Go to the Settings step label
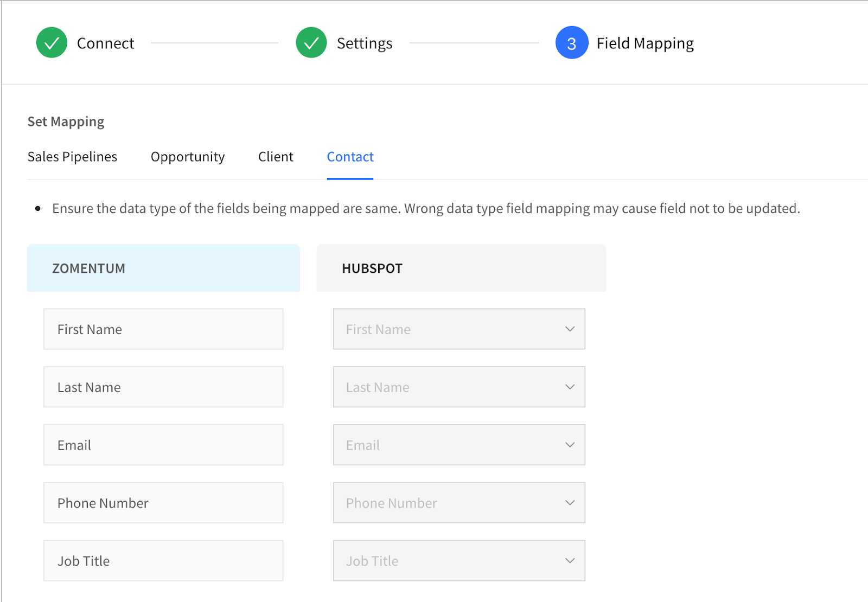Screen dimensions: 868x602 coord(365,43)
